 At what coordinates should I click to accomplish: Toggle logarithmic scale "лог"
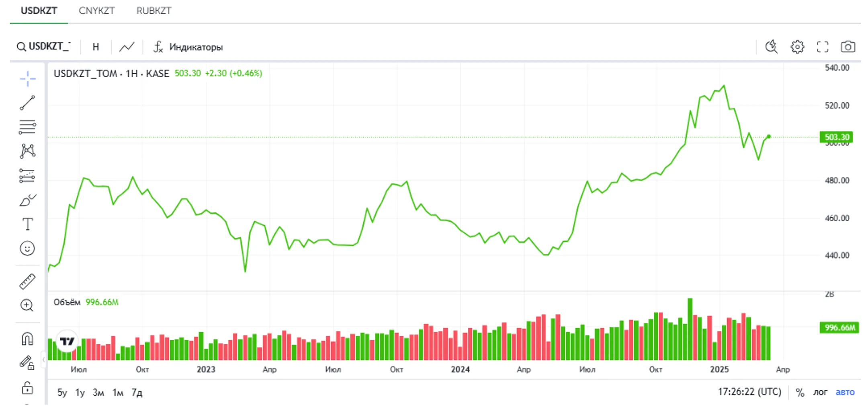(820, 392)
